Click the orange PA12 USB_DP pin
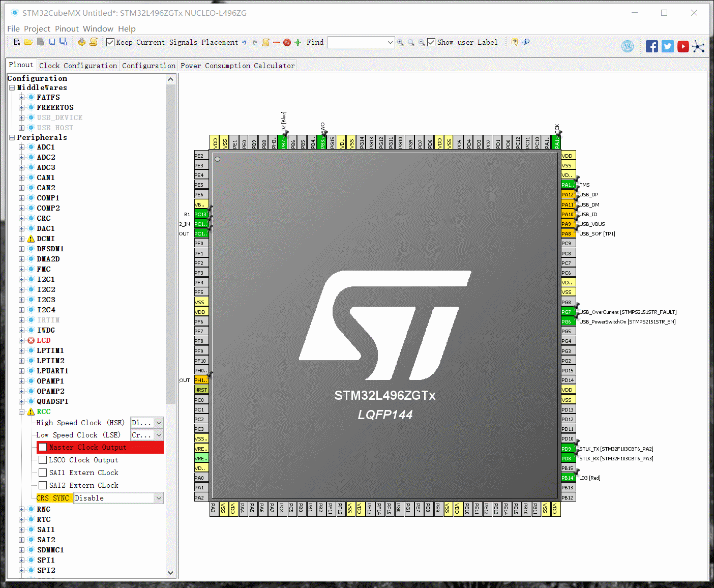Image resolution: width=714 pixels, height=588 pixels. coord(568,194)
